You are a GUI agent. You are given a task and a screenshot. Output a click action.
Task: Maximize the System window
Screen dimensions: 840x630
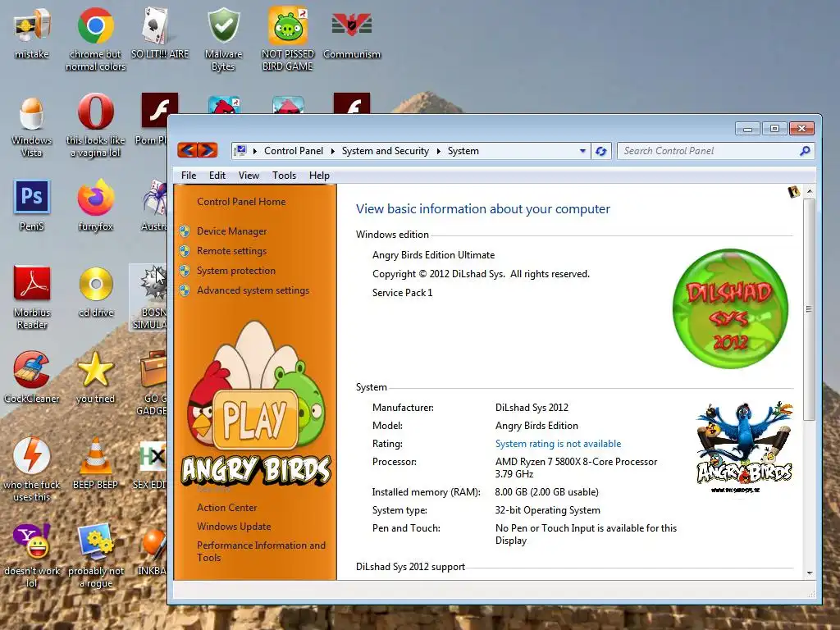(774, 129)
